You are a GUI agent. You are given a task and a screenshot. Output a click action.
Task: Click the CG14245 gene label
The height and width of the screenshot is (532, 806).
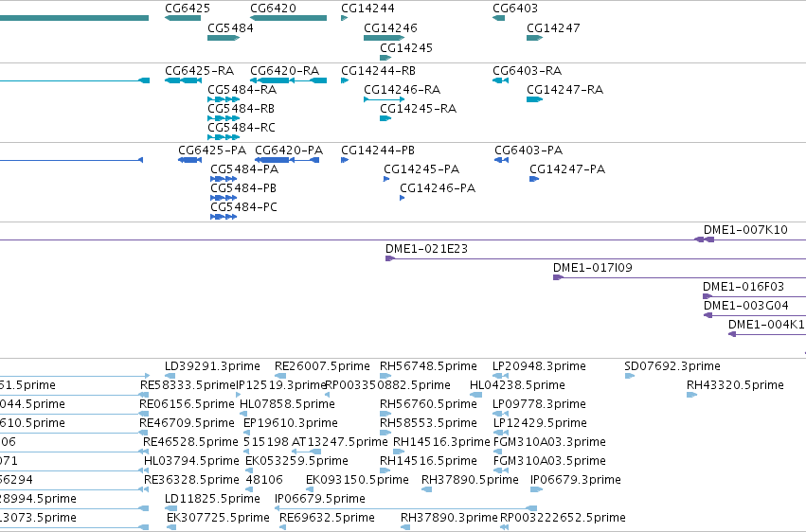[x=406, y=48]
